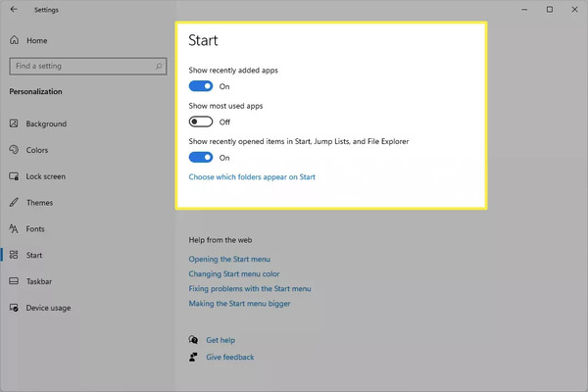Viewport: 588px width, 392px height.
Task: Open Choose which folders appear on Start
Action: tap(252, 176)
